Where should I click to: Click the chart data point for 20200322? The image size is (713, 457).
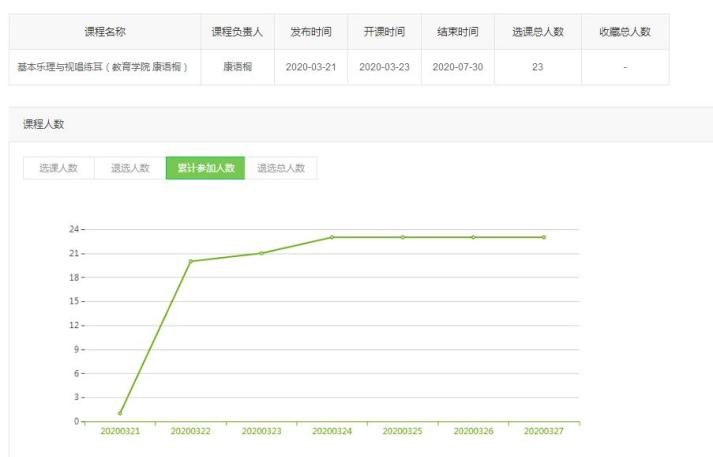pos(190,261)
